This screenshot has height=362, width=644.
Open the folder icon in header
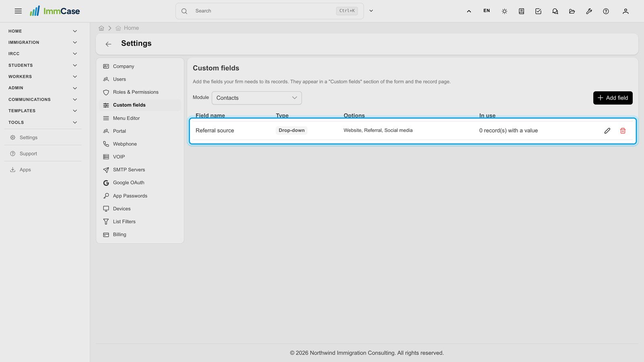572,11
